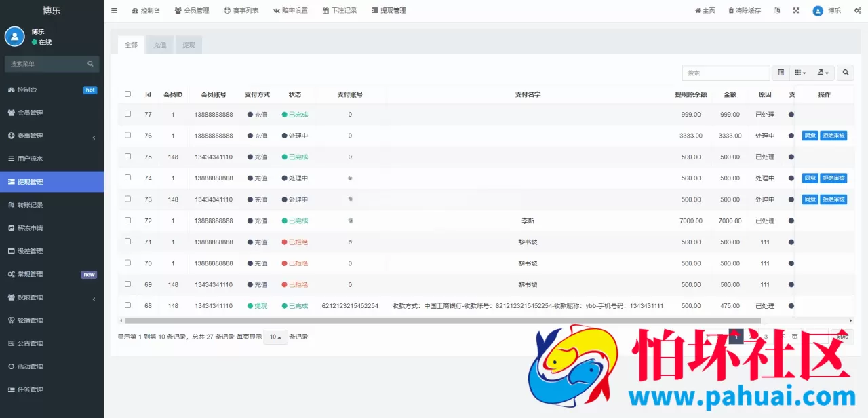Check the row with Id 75
868x418 pixels.
tap(127, 156)
